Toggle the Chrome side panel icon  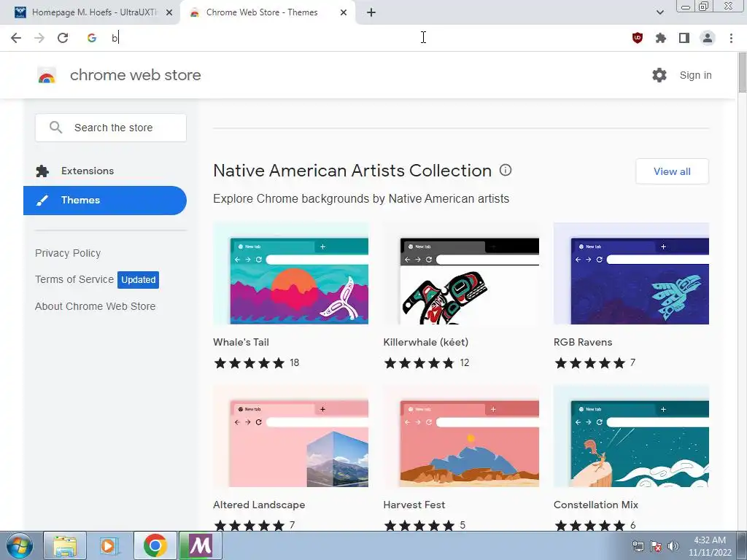click(x=684, y=38)
